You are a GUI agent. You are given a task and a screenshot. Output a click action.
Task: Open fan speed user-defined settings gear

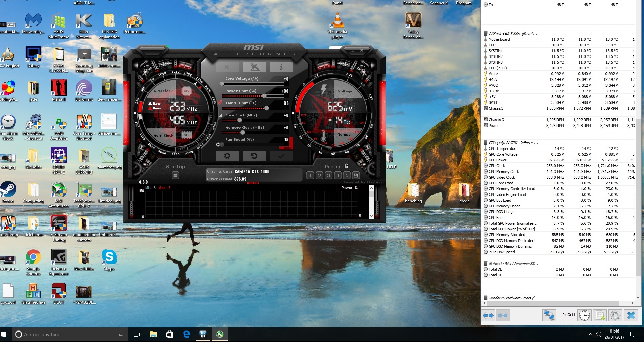(x=218, y=144)
